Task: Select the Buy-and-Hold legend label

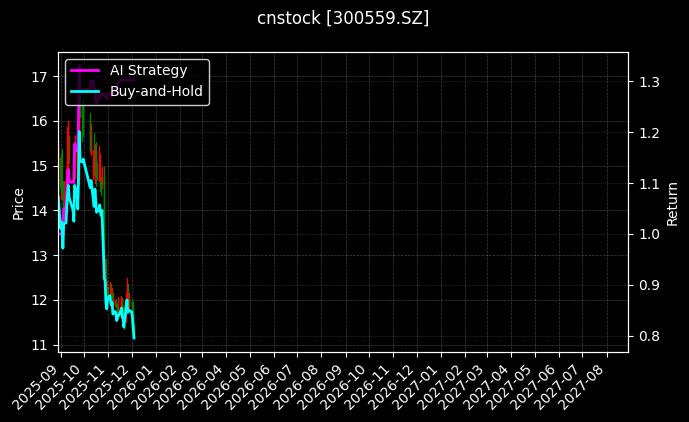Action: [x=157, y=91]
